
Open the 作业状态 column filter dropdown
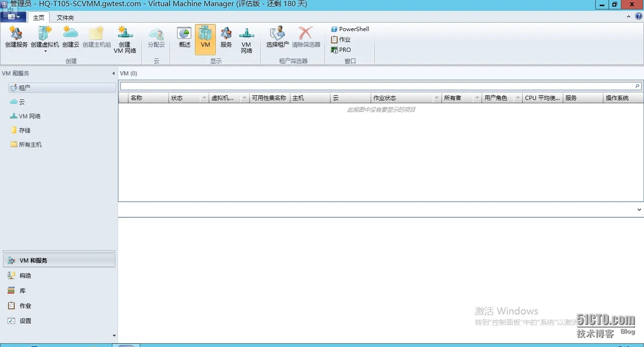[436, 98]
